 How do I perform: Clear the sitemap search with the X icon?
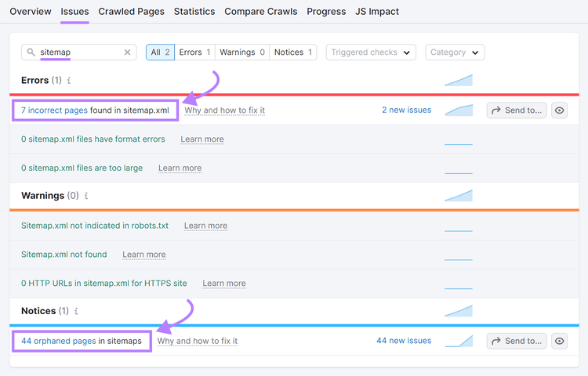tap(128, 52)
